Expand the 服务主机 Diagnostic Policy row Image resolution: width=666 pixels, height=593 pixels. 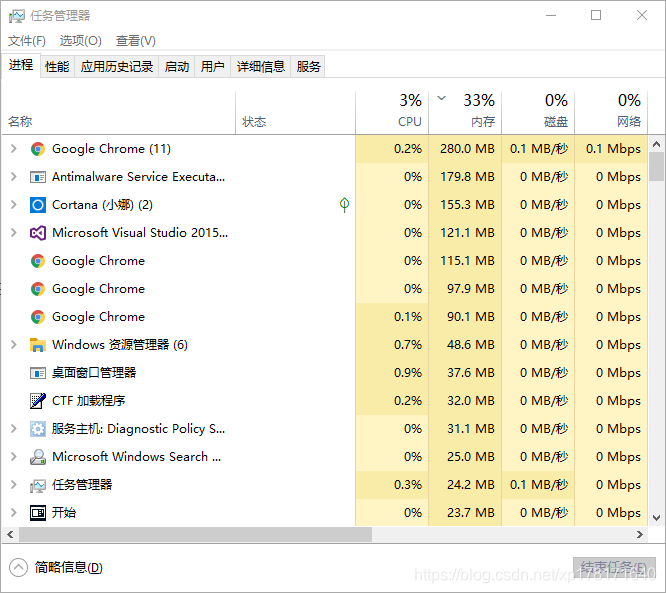pyautogui.click(x=14, y=429)
